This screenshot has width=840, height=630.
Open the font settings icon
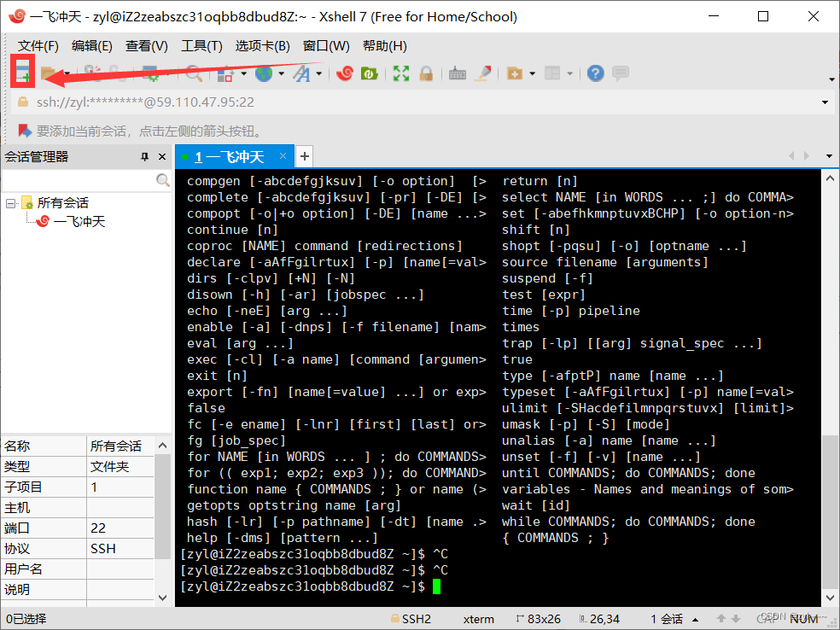301,73
